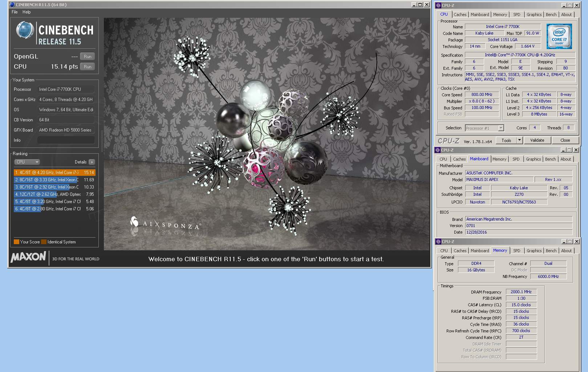Click the empty Info input field
This screenshot has height=372, width=588.
(66, 140)
